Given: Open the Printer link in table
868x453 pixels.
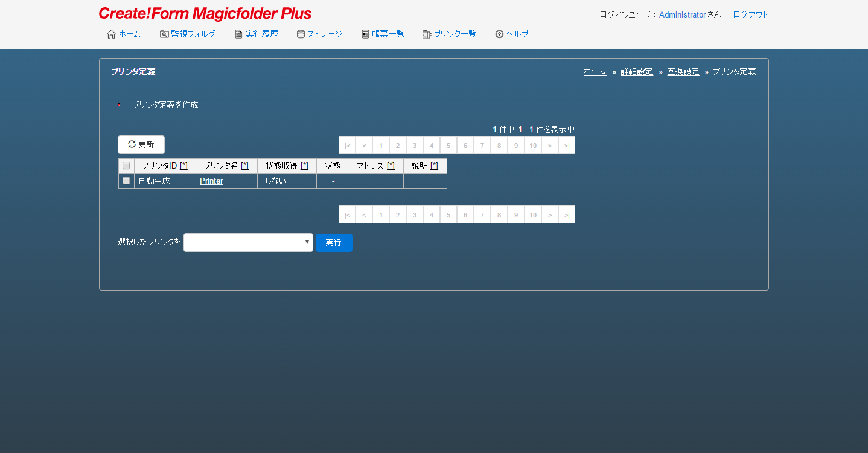Looking at the screenshot, I should [211, 181].
